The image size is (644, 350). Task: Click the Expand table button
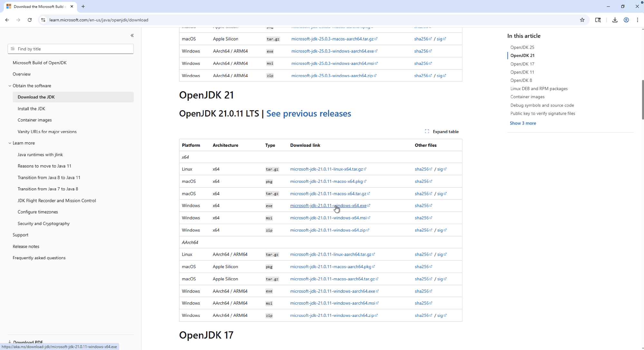[442, 131]
